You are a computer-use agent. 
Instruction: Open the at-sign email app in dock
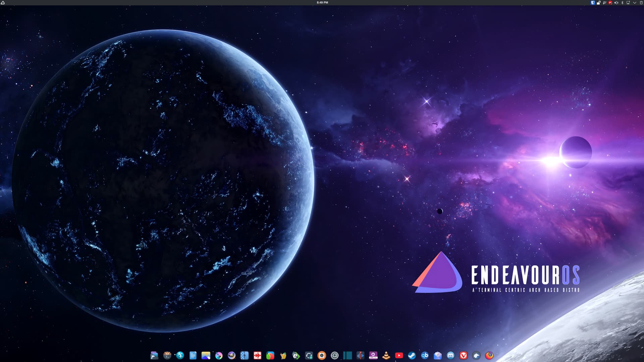(334, 356)
